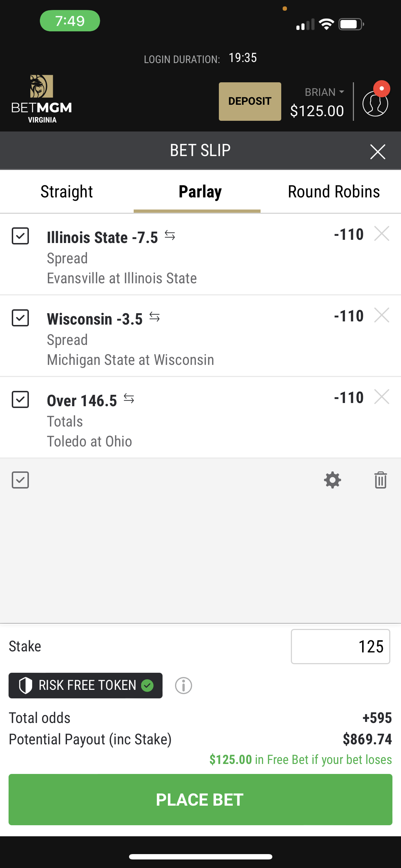Switch to the Straight tab

point(67,192)
